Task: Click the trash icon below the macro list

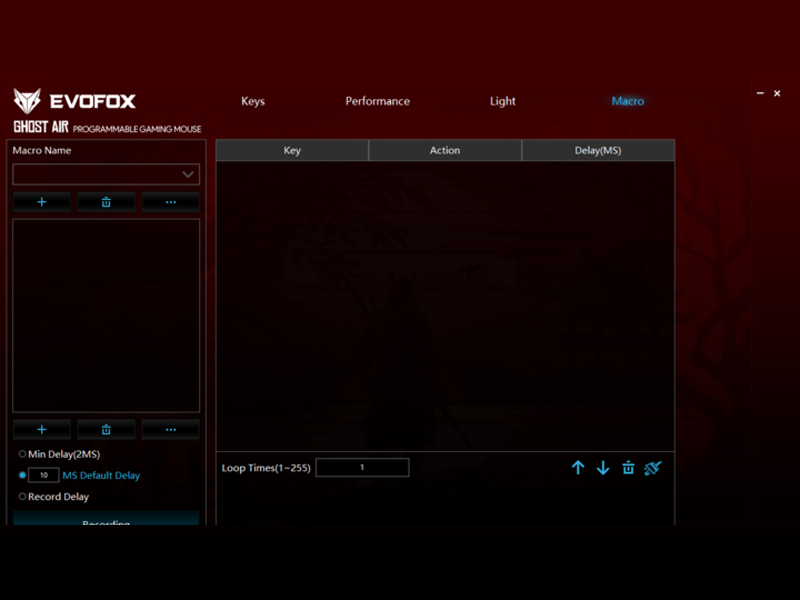Action: tap(106, 429)
